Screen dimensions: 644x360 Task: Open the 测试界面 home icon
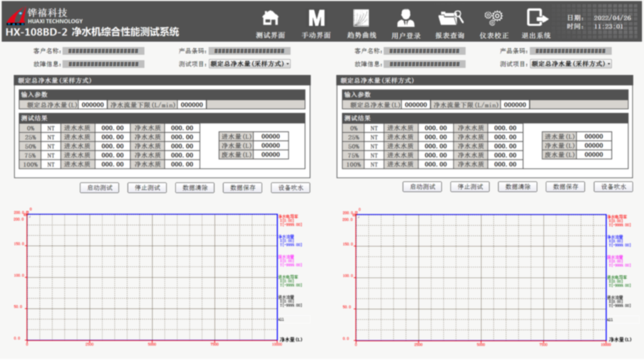click(270, 18)
